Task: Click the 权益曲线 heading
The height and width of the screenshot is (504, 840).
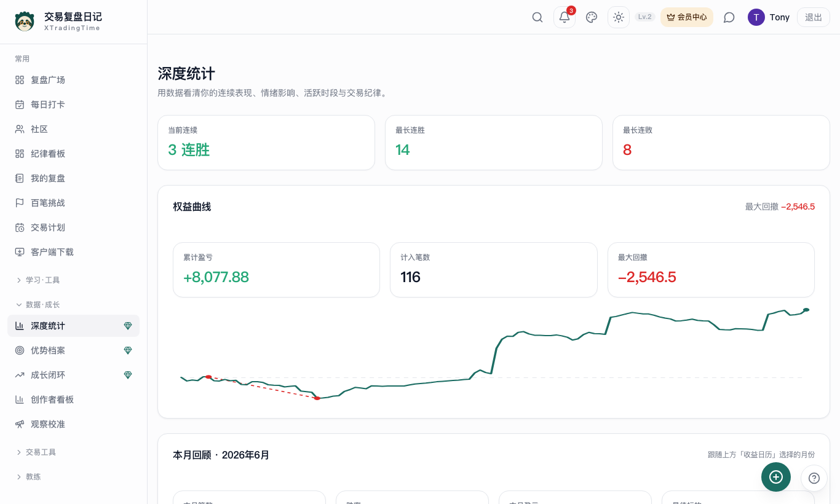Action: 192,207
